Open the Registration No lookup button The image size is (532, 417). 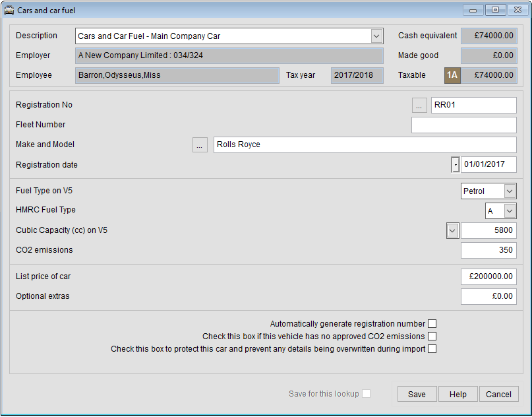pyautogui.click(x=419, y=105)
